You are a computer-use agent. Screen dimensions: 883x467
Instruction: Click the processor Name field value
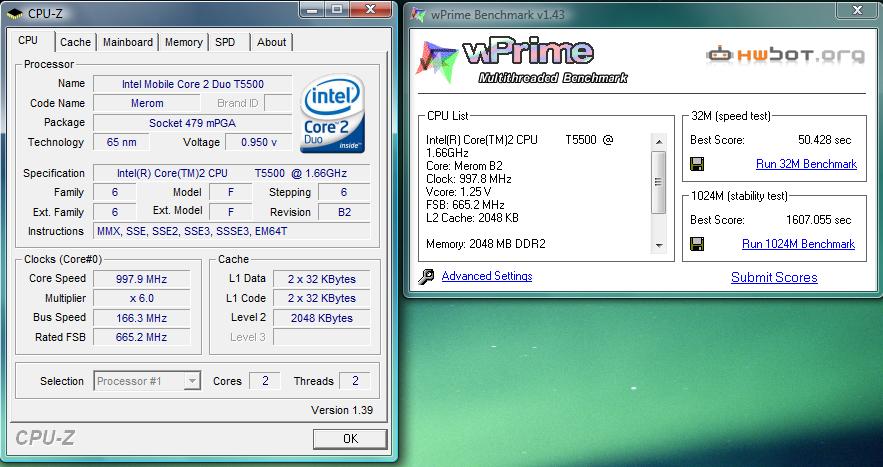point(193,84)
